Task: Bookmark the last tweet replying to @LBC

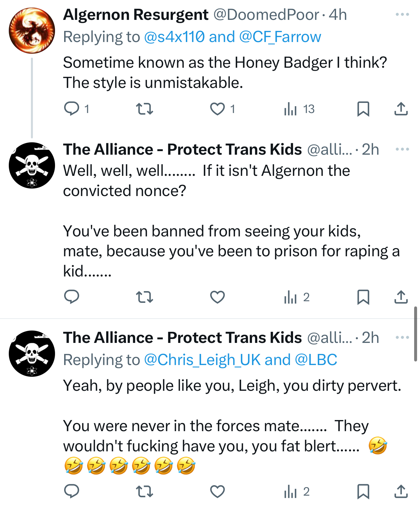Action: point(363,491)
